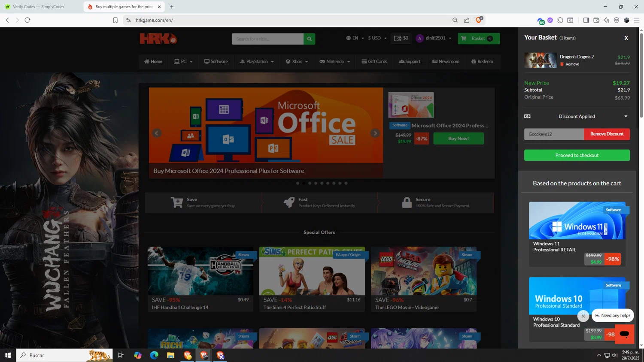Screen dimensions: 644x362
Task: Click Proceed to checkout
Action: (577, 155)
